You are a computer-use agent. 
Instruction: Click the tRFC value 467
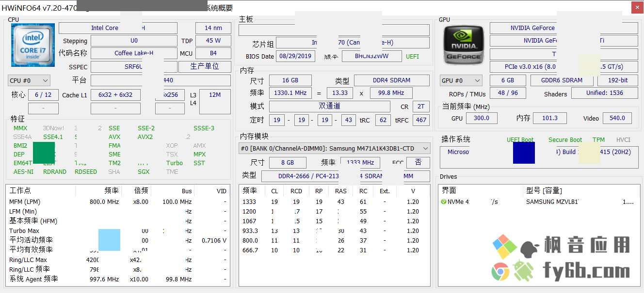421,120
